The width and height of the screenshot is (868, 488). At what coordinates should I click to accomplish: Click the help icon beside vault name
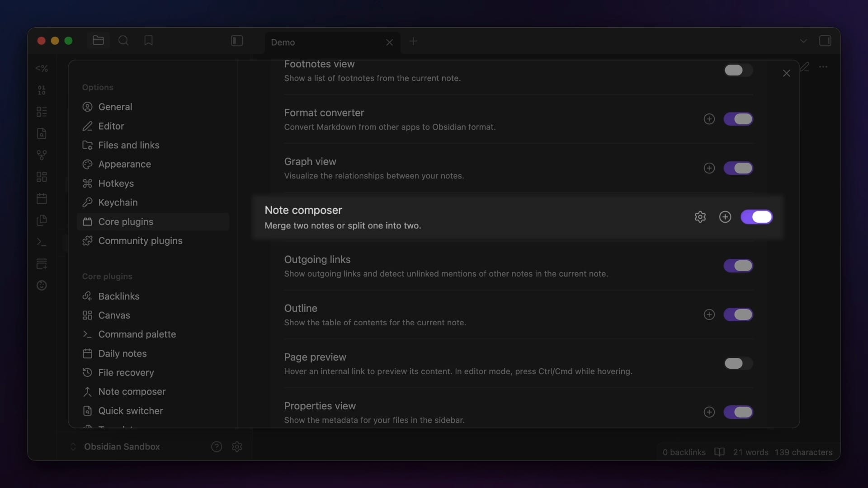point(217,446)
